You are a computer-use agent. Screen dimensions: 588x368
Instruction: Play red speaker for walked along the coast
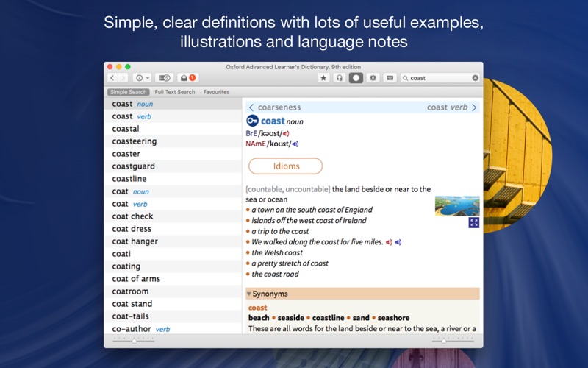pyautogui.click(x=389, y=242)
